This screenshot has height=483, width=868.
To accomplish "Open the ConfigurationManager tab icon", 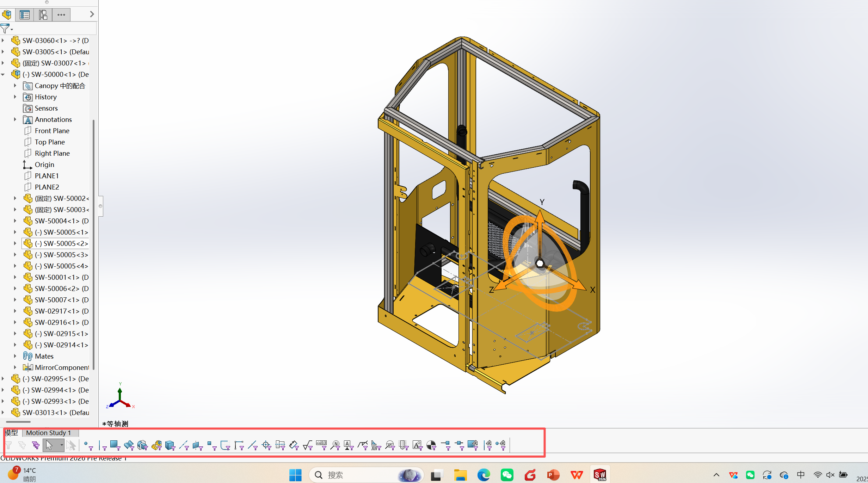I will pyautogui.click(x=43, y=15).
